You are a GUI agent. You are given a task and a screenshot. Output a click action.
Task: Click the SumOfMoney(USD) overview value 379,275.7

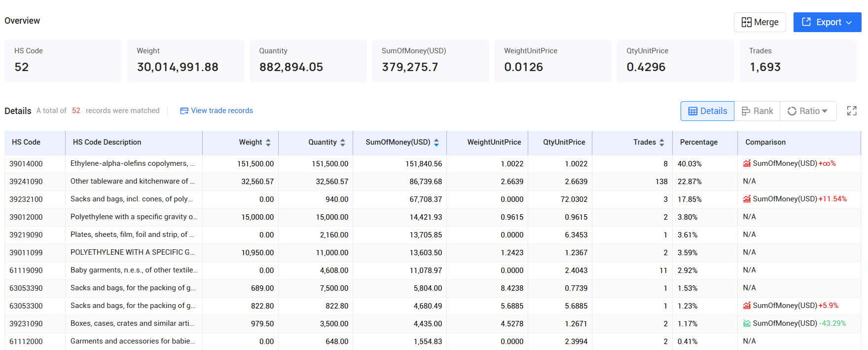[410, 67]
